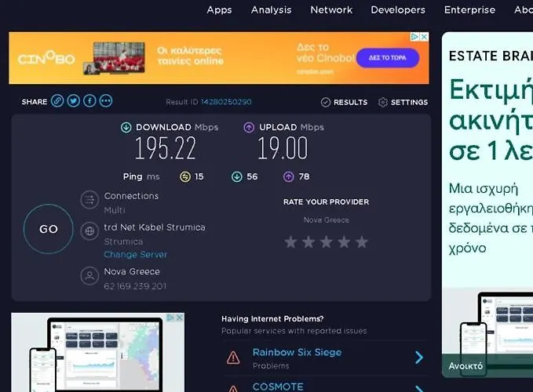Rate provider with third star
Screen dimensions: 533x392
click(326, 242)
